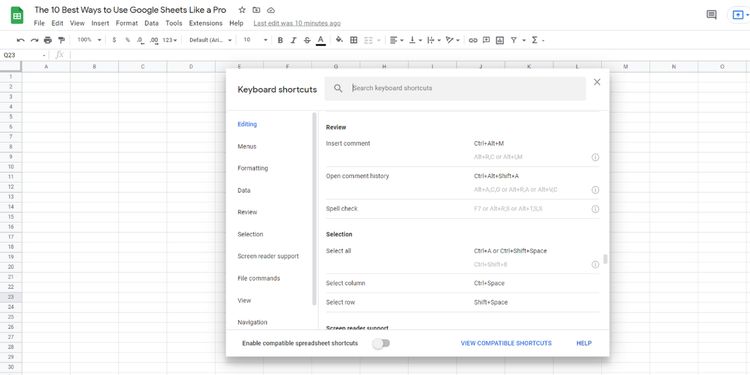Click the shortcuts list scrollbar thumb

606,259
